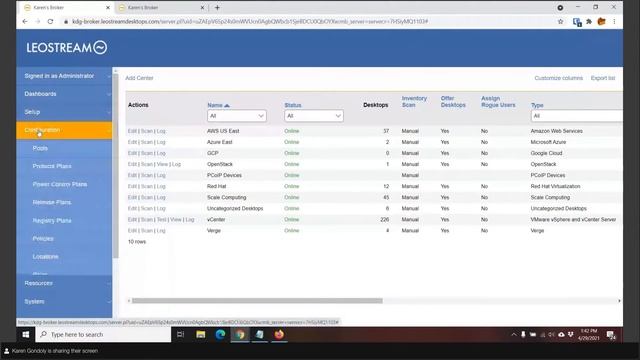
Task: Open Chrome menu three dots
Action: (614, 22)
